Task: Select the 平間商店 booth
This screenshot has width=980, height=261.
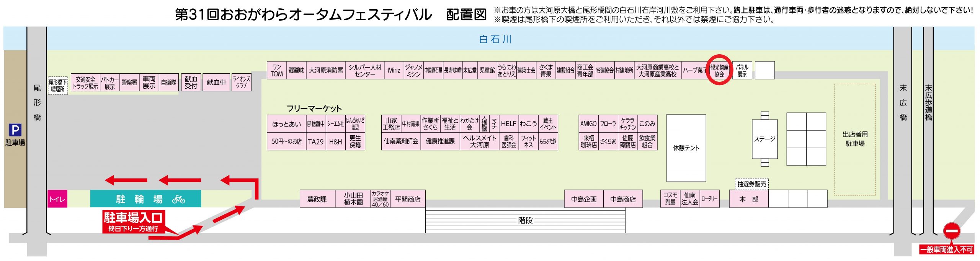Action: point(408,199)
